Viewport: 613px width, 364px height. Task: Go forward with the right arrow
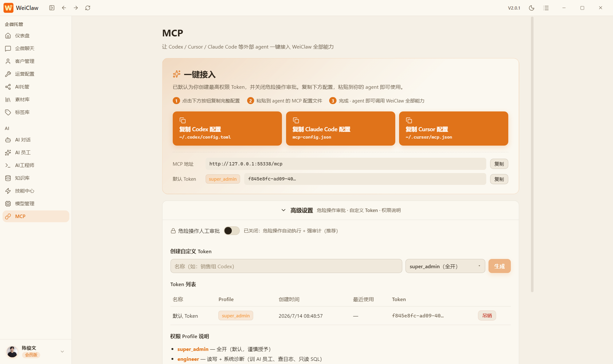(x=76, y=8)
